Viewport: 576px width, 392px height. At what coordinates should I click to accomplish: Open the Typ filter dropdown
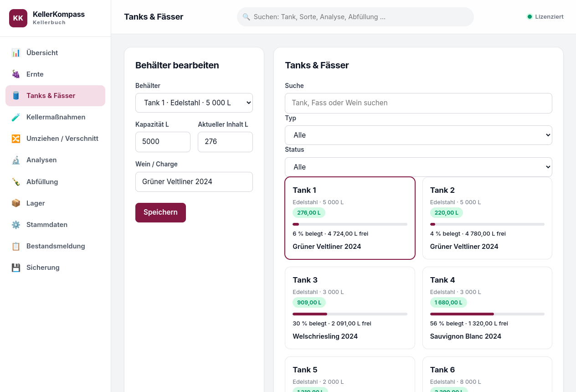(x=418, y=135)
